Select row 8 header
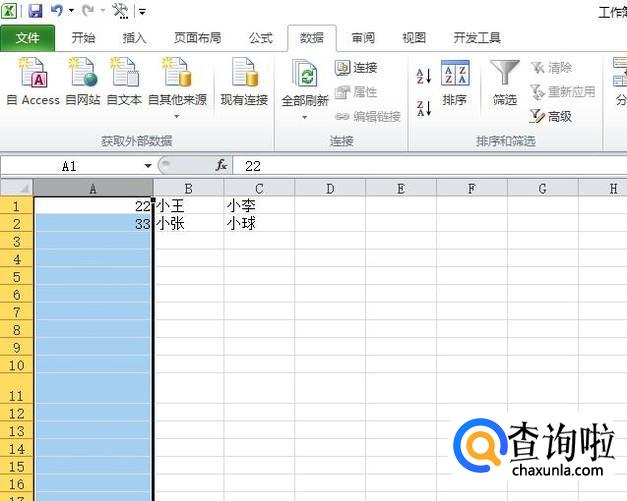The image size is (627, 501). tap(16, 330)
